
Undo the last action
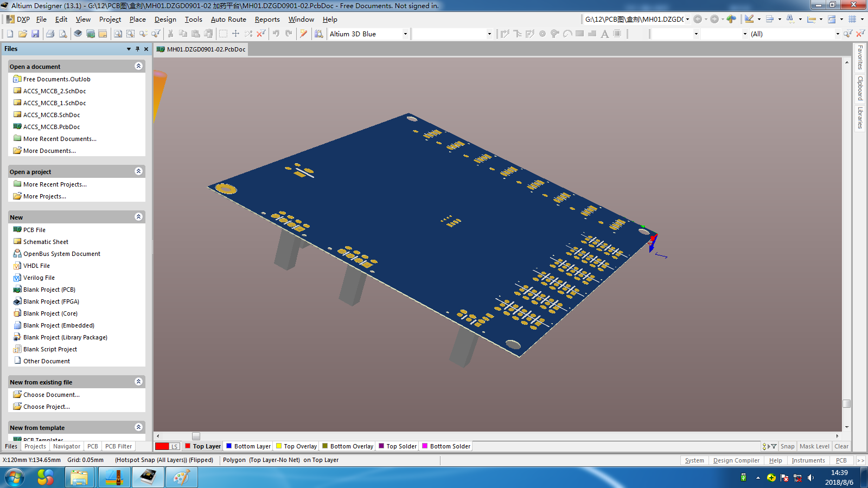tap(276, 34)
